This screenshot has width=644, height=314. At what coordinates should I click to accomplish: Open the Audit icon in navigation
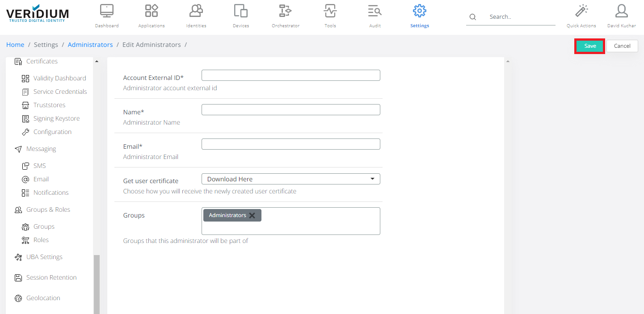(375, 11)
